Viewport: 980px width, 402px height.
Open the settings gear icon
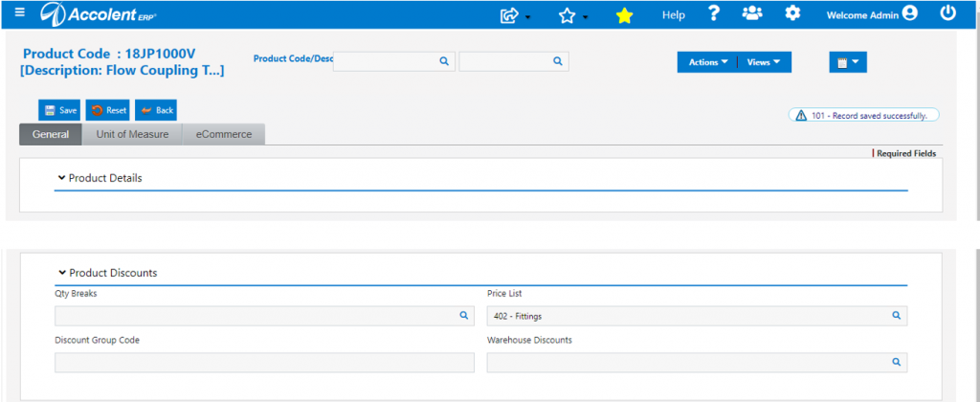pos(792,13)
